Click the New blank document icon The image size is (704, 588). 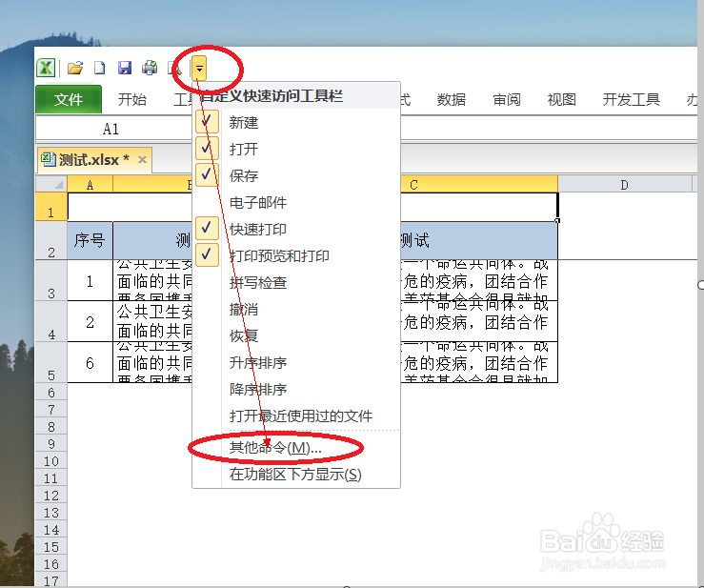[x=99, y=68]
